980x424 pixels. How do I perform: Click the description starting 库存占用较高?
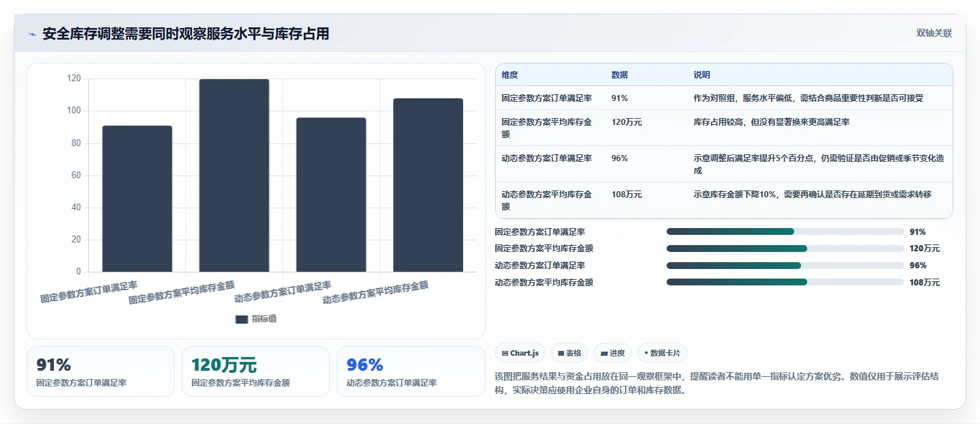point(772,122)
